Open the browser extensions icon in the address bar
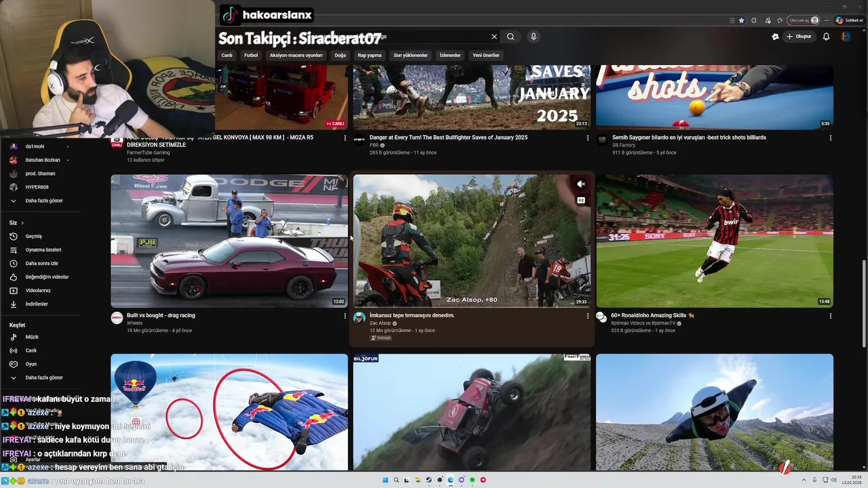The width and height of the screenshot is (868, 488). point(754,20)
